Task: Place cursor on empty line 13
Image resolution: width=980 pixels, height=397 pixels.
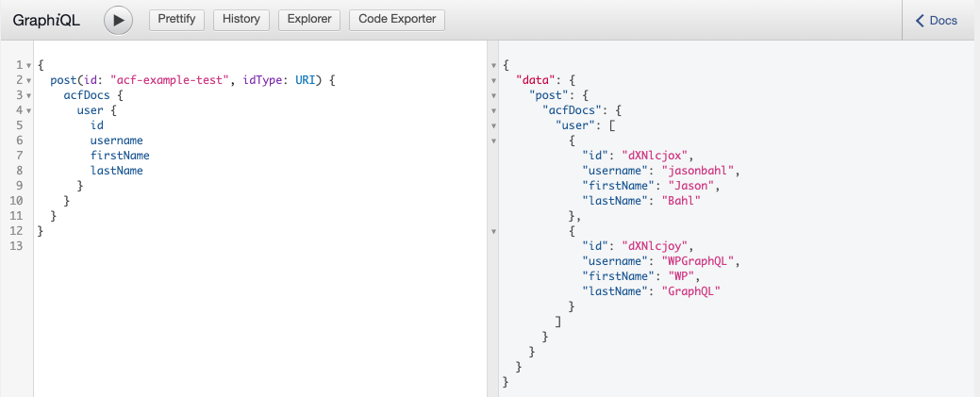Action: 189,246
